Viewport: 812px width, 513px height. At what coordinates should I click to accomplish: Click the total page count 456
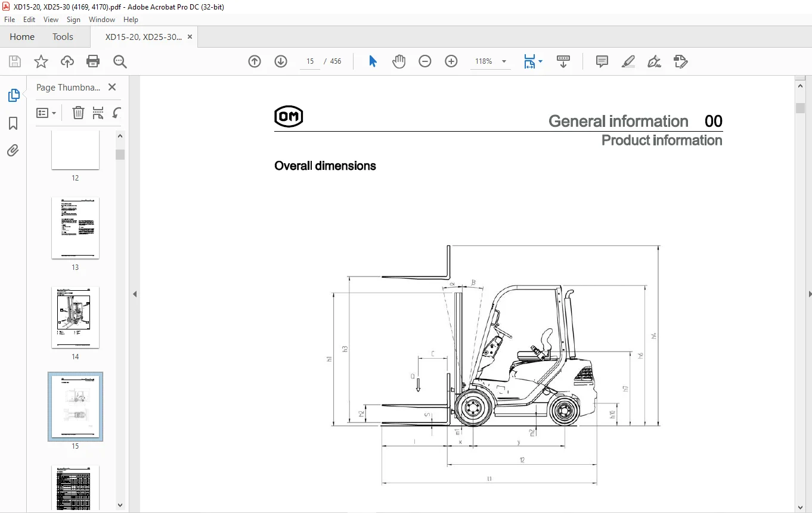[336, 61]
